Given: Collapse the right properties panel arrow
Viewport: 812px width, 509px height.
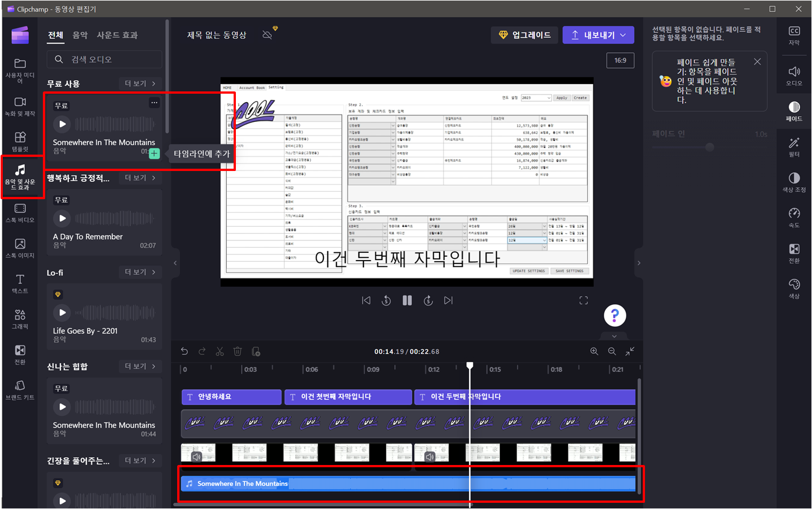Looking at the screenshot, I should (639, 263).
